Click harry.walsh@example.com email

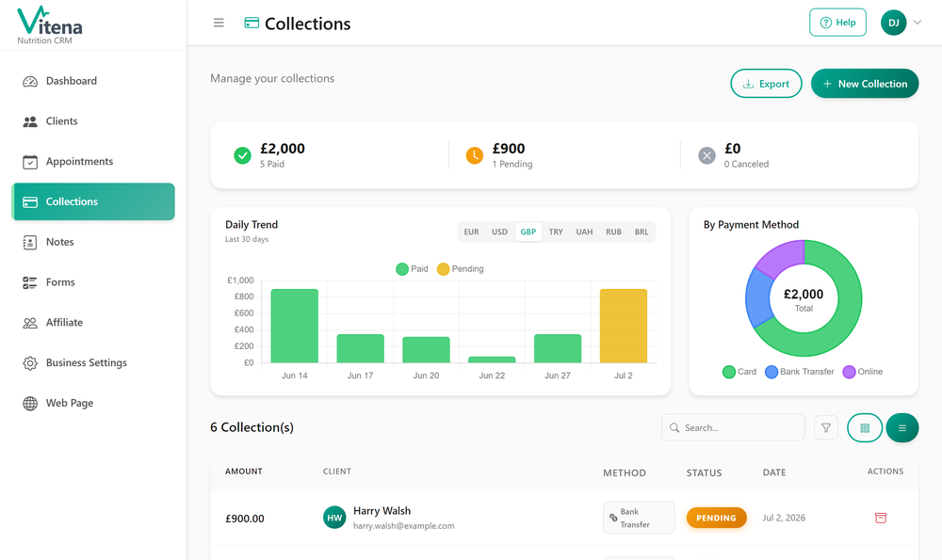pos(404,526)
